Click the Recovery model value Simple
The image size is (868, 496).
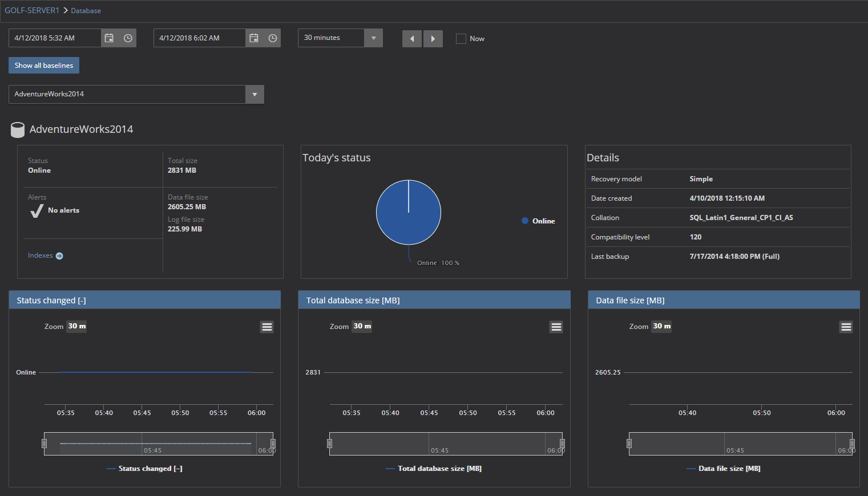701,179
